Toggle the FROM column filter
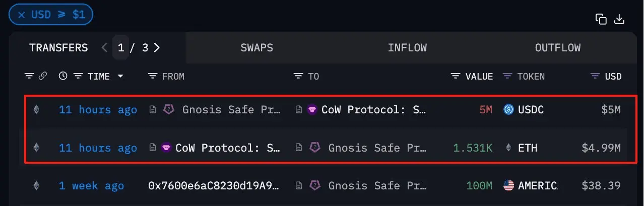The width and height of the screenshot is (644, 206). pos(153,76)
